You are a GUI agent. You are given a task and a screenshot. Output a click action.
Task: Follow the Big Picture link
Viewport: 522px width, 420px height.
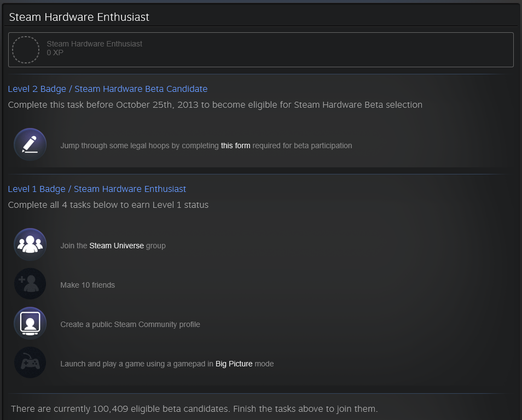(234, 364)
